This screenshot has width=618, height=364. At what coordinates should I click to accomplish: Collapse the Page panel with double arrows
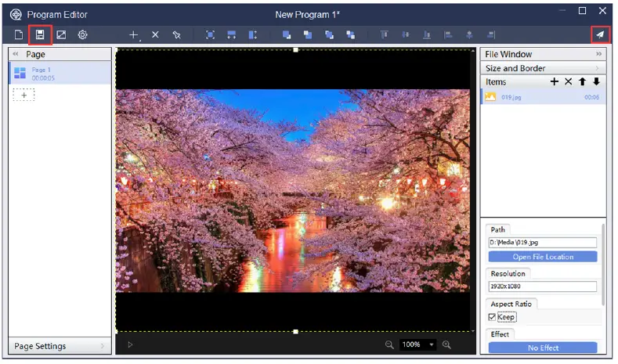(x=16, y=54)
